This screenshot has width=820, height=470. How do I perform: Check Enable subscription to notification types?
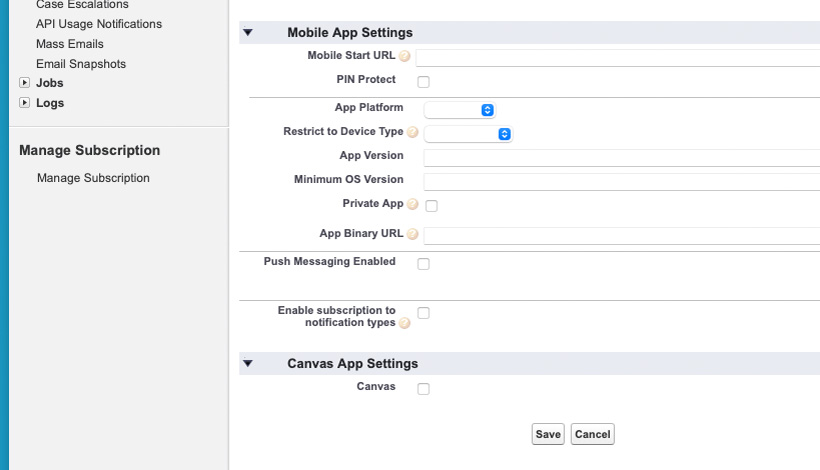click(x=424, y=313)
